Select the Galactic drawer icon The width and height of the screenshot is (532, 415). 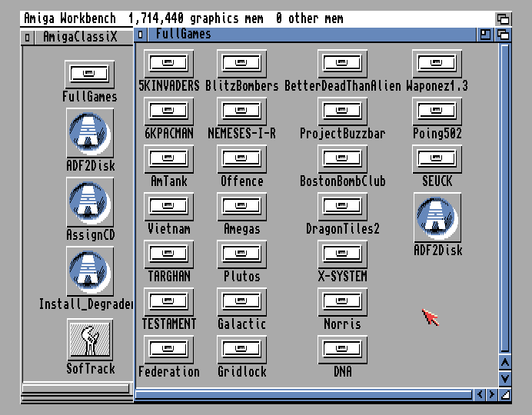241,302
